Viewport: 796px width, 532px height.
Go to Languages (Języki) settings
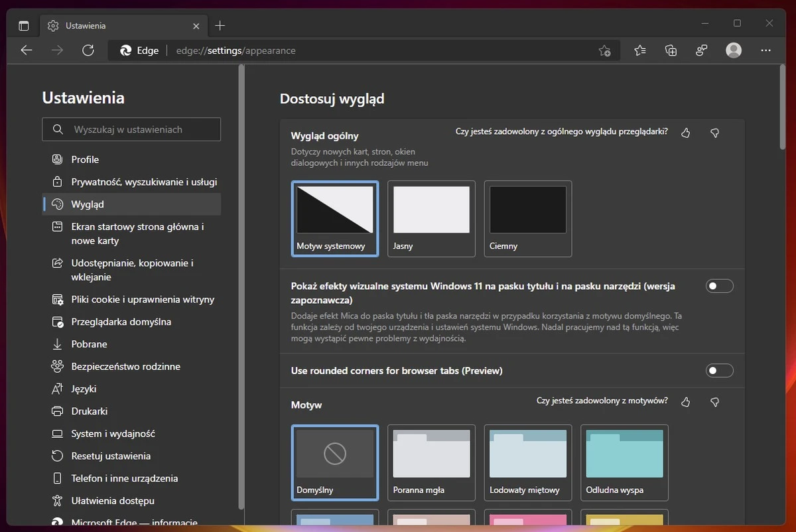pos(85,389)
